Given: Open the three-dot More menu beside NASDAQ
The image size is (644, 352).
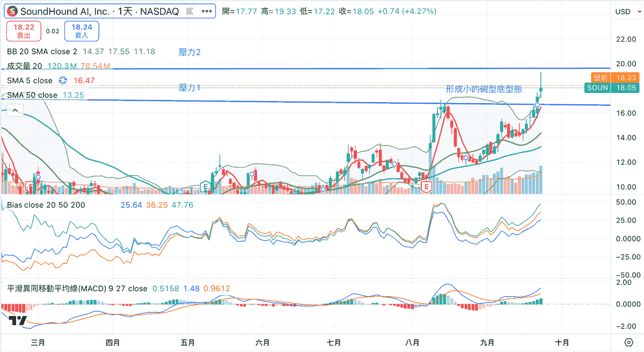Looking at the screenshot, I should coord(206,11).
